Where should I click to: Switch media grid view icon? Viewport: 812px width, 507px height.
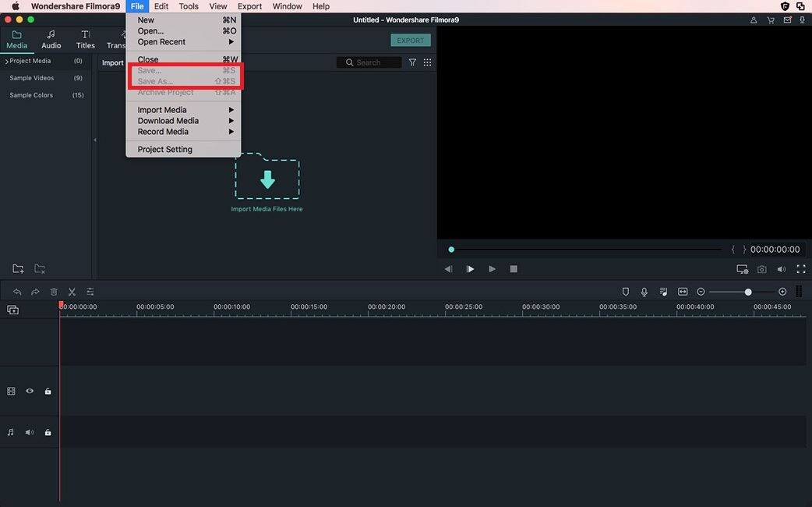tap(427, 62)
